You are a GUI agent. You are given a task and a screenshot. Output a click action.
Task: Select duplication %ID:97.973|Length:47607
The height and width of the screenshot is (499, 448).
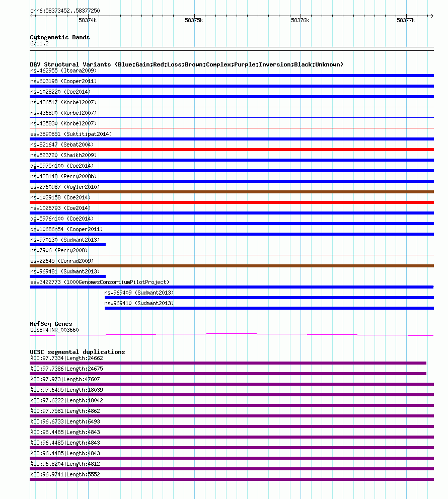coord(65,379)
